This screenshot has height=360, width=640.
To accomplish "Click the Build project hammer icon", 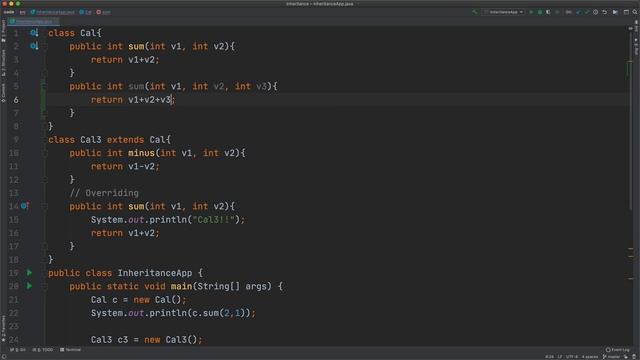I will [x=475, y=12].
